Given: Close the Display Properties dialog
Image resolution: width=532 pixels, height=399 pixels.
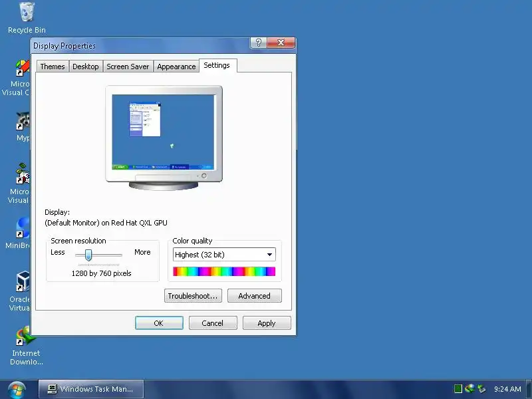Looking at the screenshot, I should (281, 43).
